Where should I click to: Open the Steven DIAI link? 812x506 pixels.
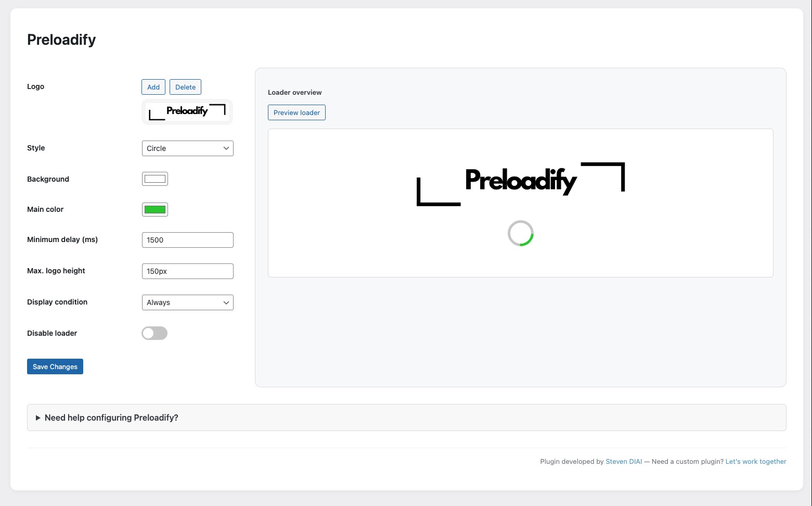click(624, 461)
